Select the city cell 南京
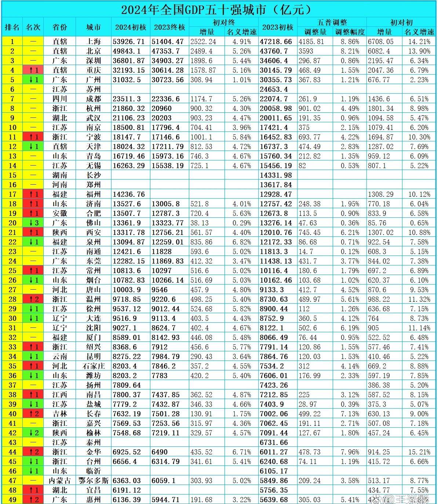Viewport: 438px width, 504px height. pyautogui.click(x=94, y=127)
